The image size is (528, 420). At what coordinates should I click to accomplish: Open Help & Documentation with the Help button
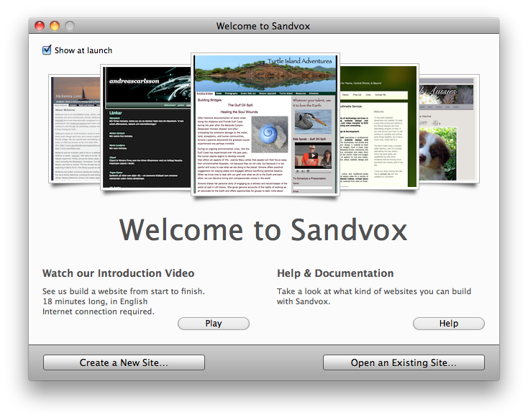[449, 324]
